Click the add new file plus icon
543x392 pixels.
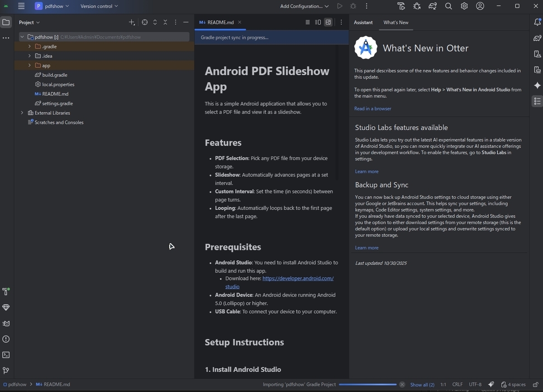(x=132, y=22)
